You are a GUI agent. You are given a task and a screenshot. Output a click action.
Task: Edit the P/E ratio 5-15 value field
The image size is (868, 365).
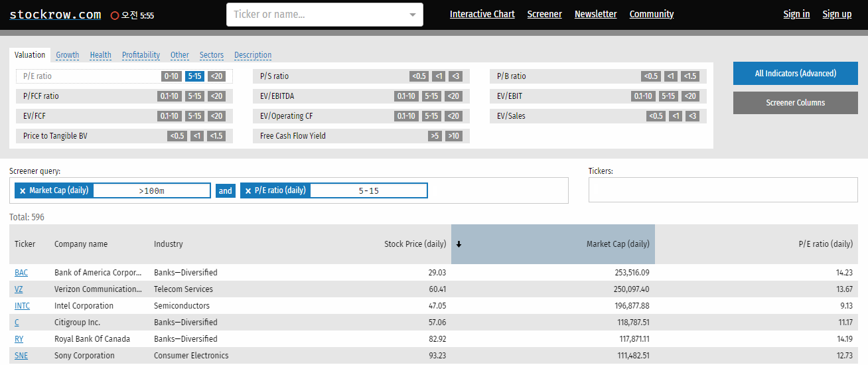pyautogui.click(x=368, y=191)
